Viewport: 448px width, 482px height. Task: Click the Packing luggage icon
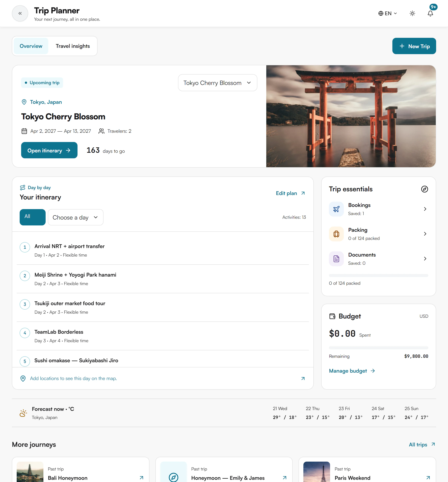[x=336, y=234]
